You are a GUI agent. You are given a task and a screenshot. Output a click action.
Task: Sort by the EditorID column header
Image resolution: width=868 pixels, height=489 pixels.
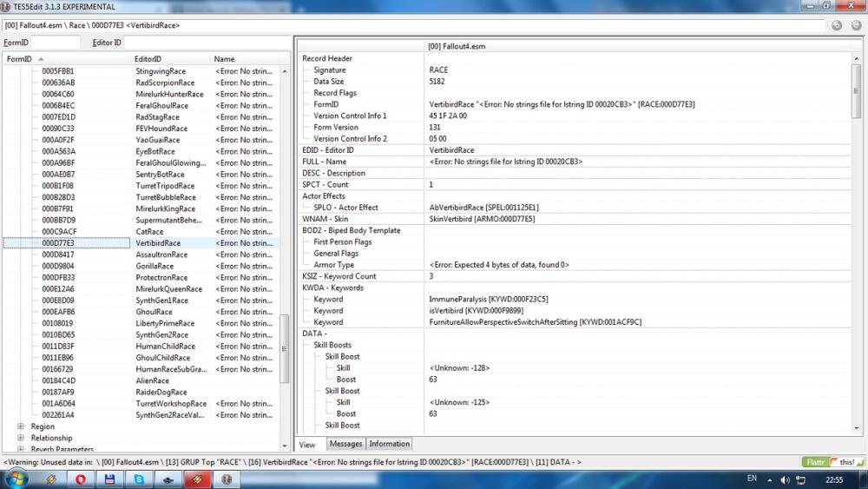pos(170,59)
